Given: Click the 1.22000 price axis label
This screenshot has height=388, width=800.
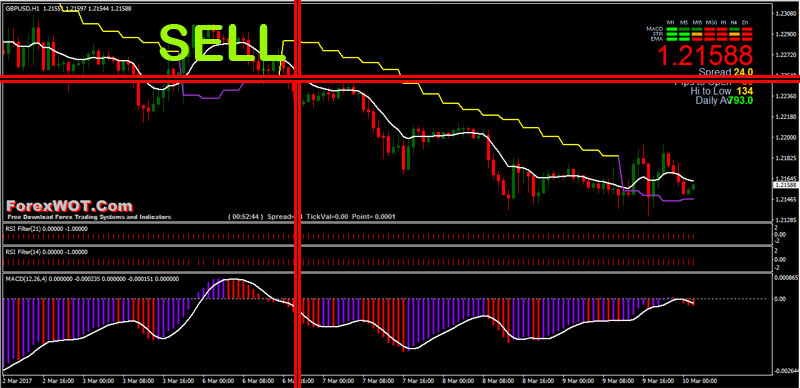Looking at the screenshot, I should coord(785,138).
